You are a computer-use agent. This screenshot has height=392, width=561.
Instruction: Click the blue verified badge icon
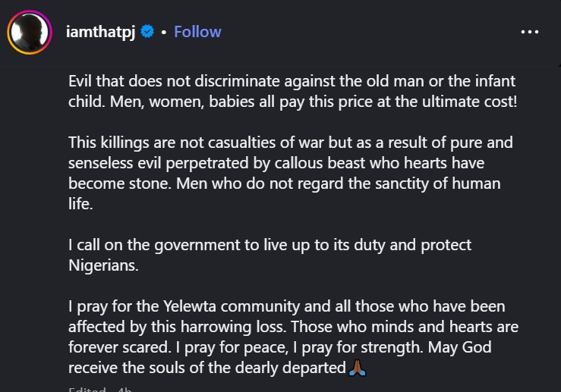pyautogui.click(x=149, y=32)
